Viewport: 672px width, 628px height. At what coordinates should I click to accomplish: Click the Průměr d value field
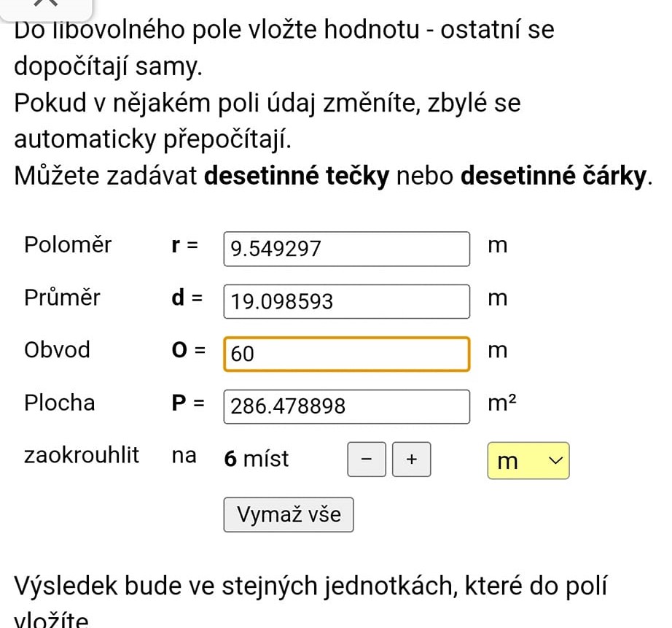[x=347, y=301]
